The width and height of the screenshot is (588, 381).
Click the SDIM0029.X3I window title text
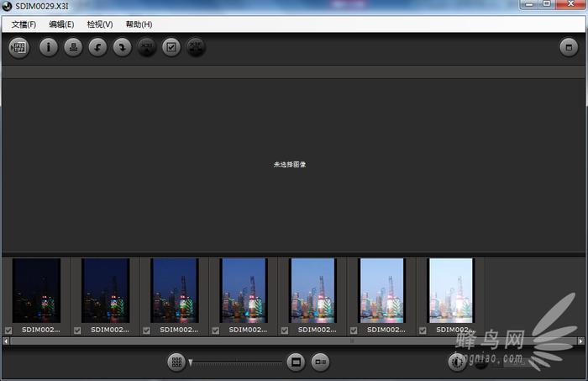(x=42, y=6)
